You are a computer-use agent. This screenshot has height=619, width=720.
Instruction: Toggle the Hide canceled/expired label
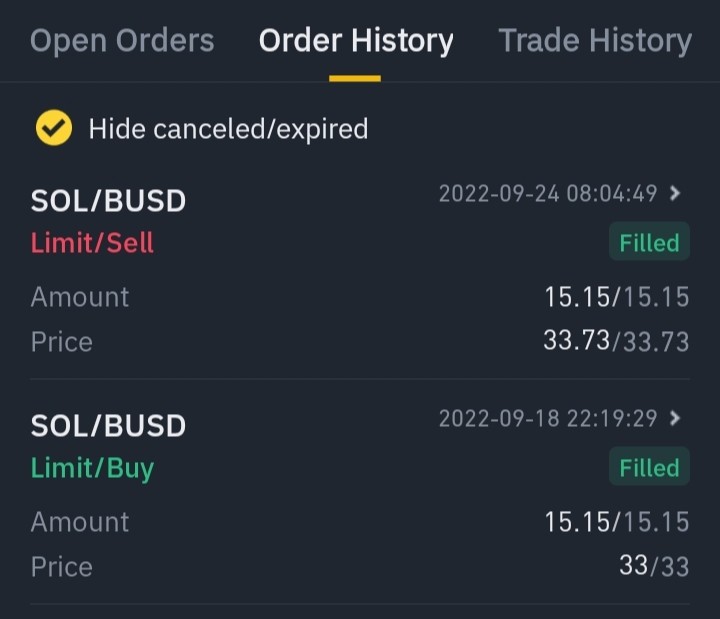pyautogui.click(x=228, y=129)
